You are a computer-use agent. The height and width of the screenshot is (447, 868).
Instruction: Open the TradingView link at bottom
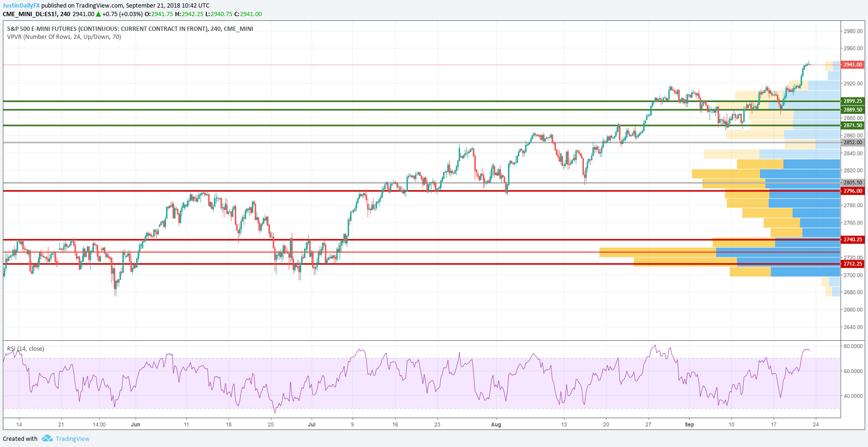(73, 438)
